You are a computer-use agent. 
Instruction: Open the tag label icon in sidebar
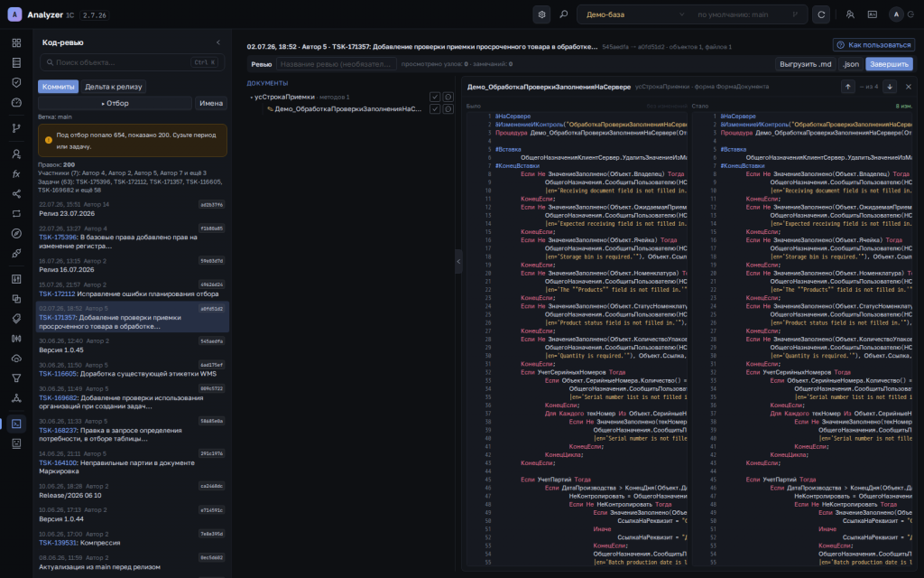[x=16, y=319]
